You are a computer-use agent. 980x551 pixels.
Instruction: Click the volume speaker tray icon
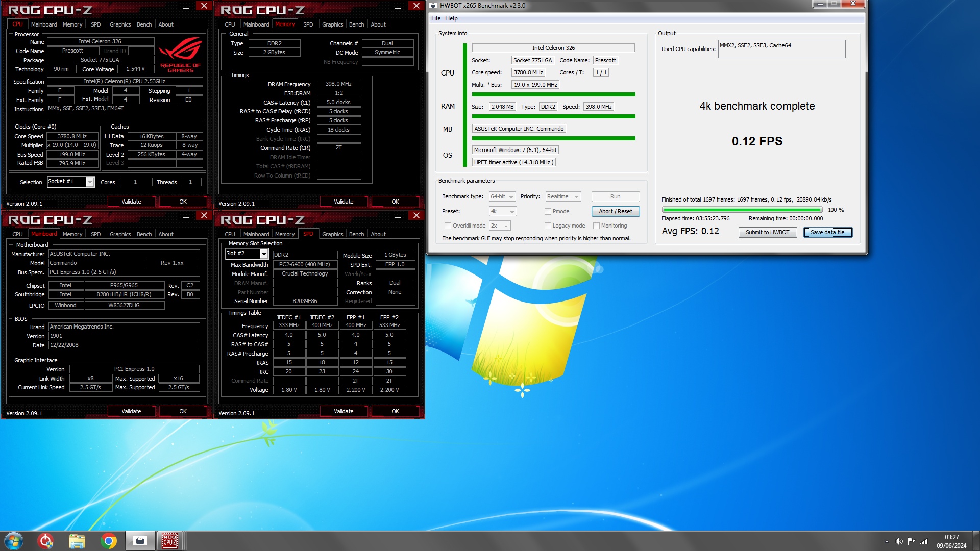[899, 541]
